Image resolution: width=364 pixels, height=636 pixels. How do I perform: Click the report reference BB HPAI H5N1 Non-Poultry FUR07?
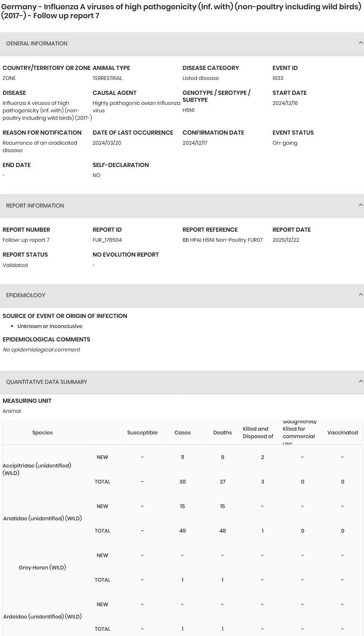coord(222,240)
